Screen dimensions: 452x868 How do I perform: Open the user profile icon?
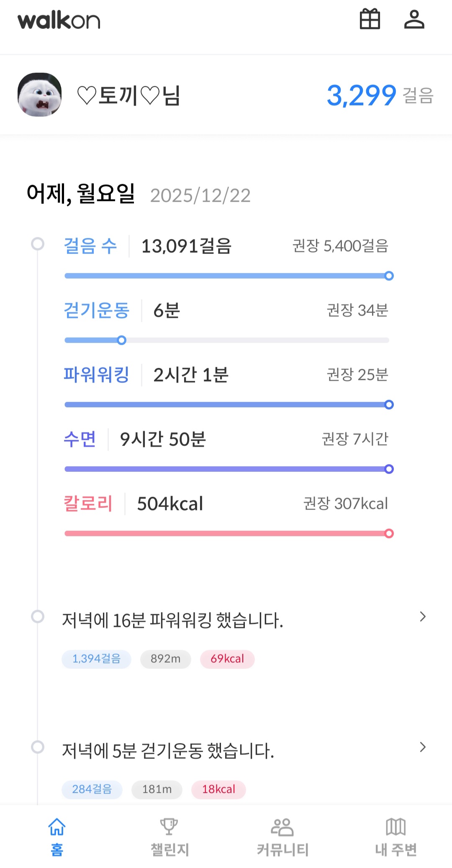[x=414, y=19]
